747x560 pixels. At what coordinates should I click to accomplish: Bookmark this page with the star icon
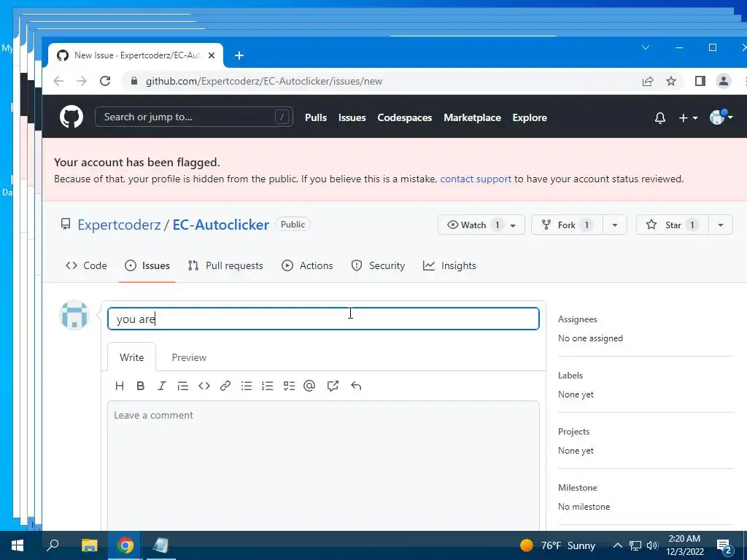(x=671, y=81)
